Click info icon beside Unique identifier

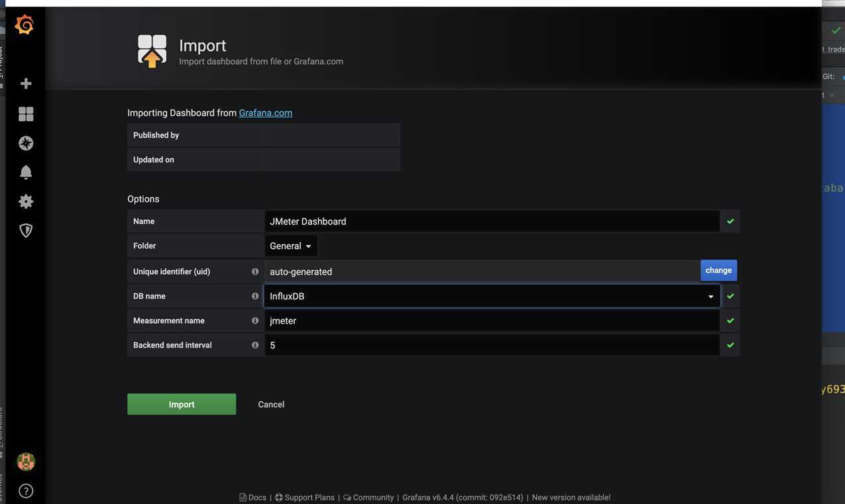click(255, 272)
